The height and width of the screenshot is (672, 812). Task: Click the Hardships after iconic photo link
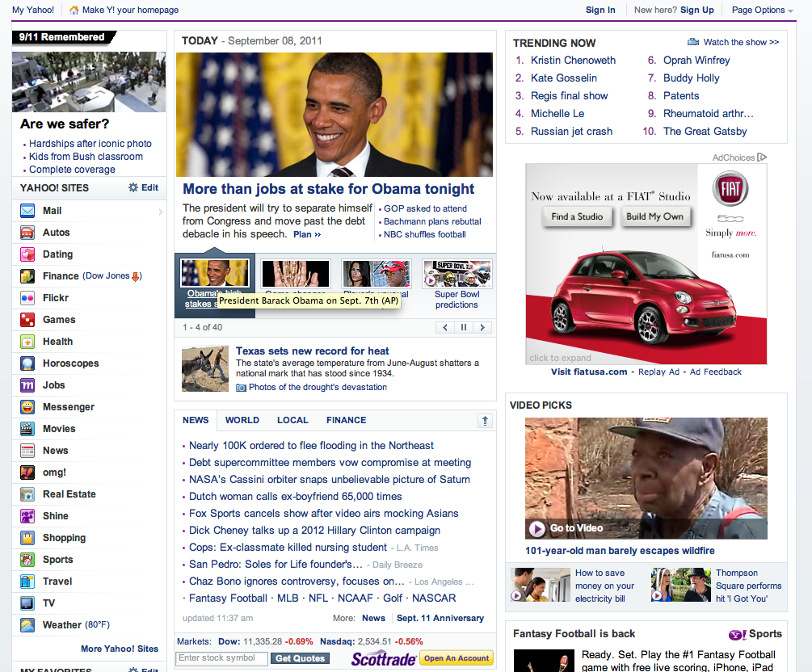(90, 144)
